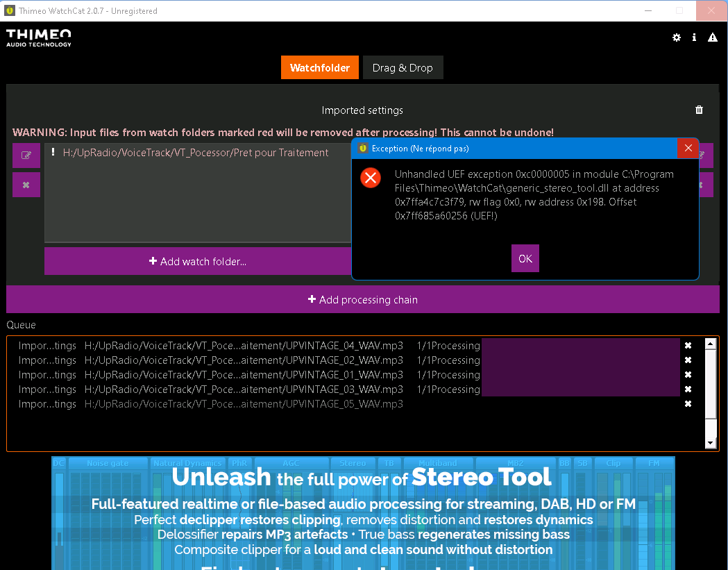Screen dimensions: 728x570
Task: Confirm the exception with OK
Action: click(525, 258)
